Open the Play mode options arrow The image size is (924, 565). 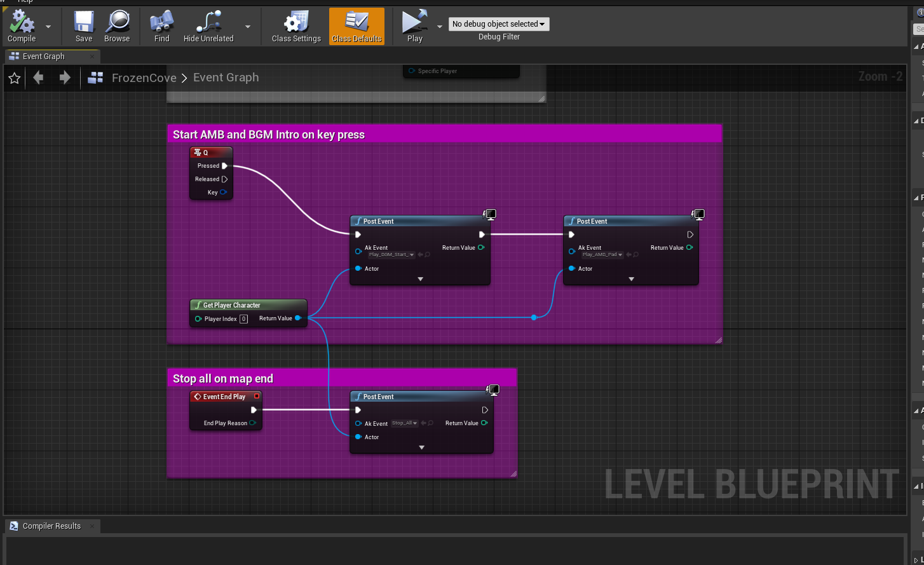click(x=440, y=27)
